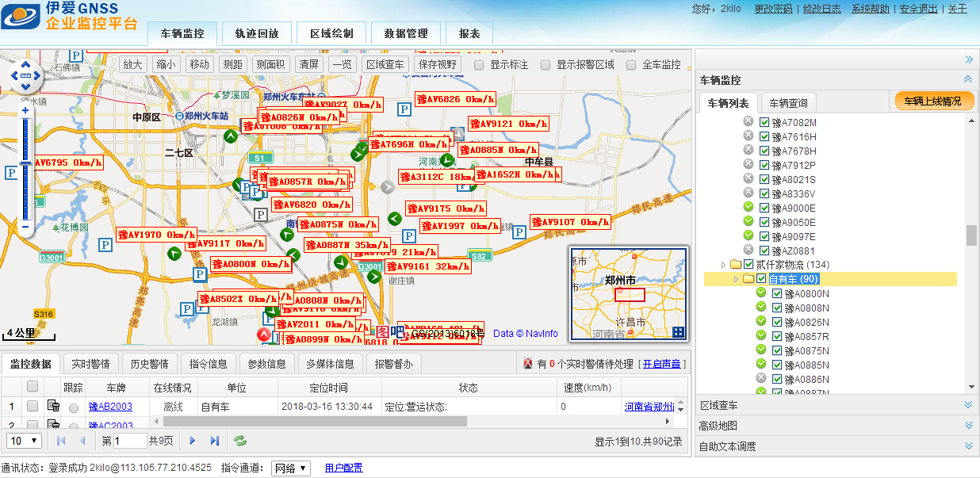This screenshot has width=980, height=478.
Task: Click the 豫AB2003 license plate link
Action: tap(110, 407)
